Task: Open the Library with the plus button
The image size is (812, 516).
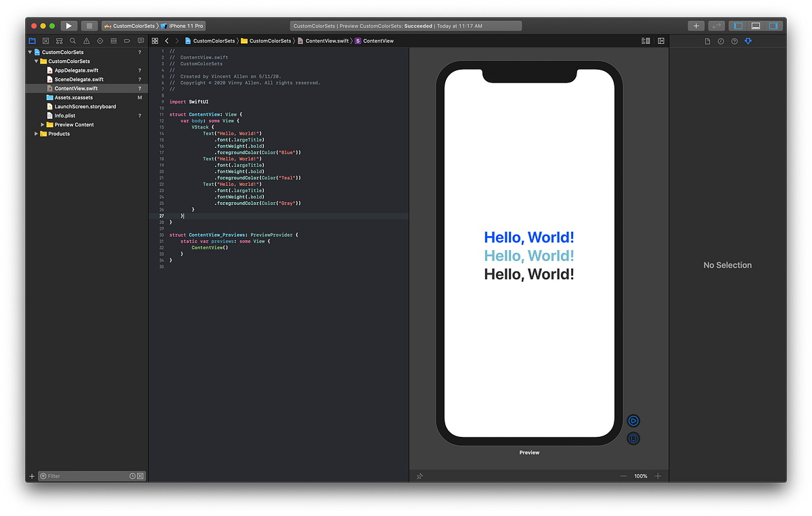Action: tap(696, 25)
